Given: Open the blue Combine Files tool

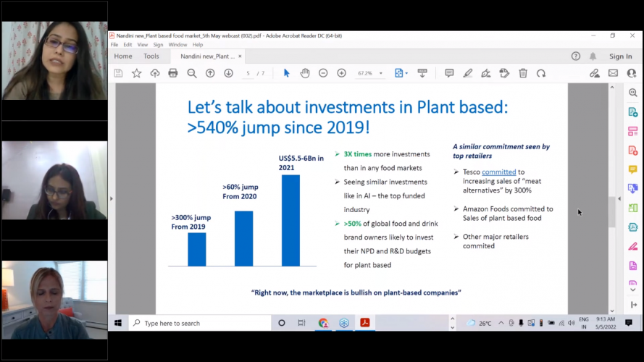Looking at the screenshot, I should (633, 188).
